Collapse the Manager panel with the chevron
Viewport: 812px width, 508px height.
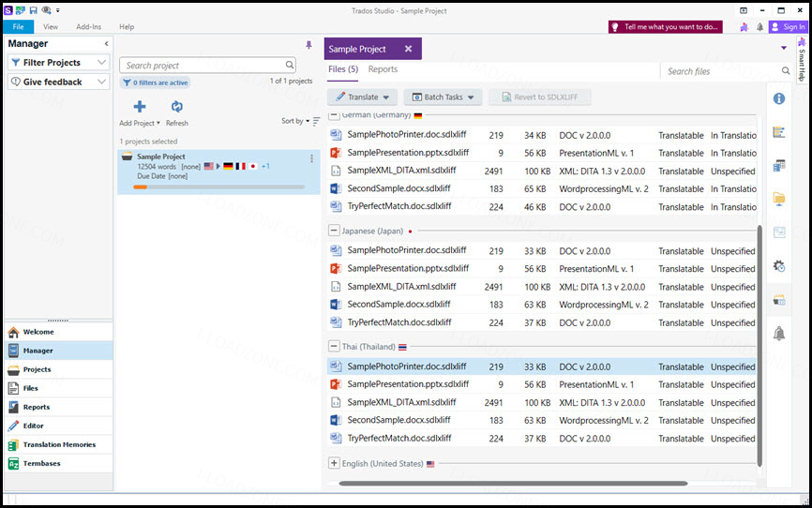tap(106, 43)
